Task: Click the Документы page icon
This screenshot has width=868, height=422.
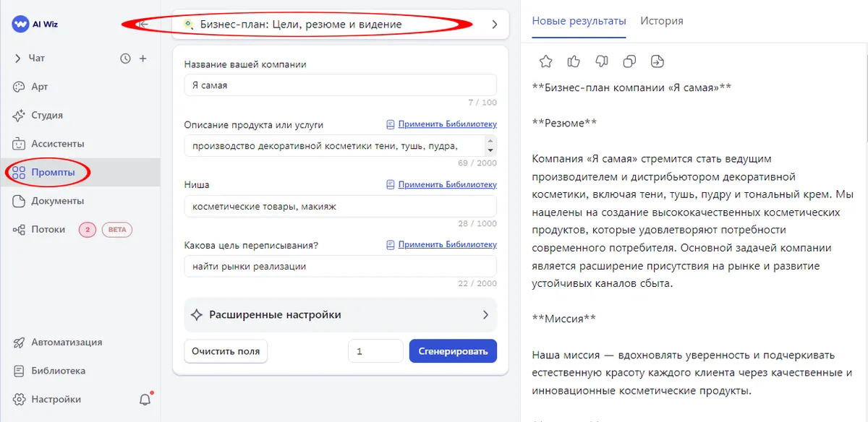Action: (20, 201)
